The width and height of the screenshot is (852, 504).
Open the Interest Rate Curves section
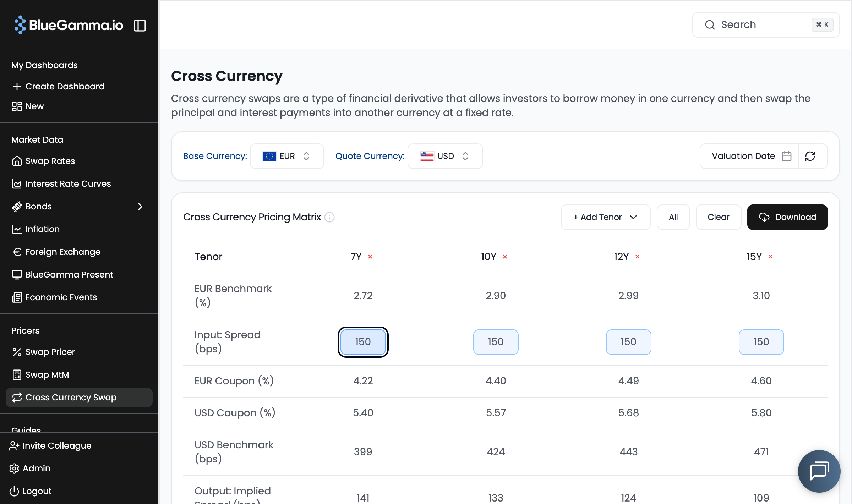(x=68, y=183)
